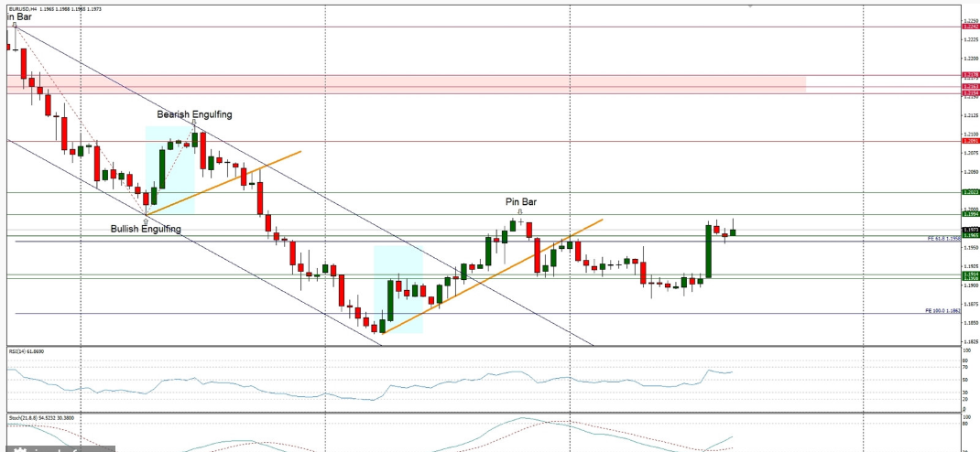Viewport: 980px width, 452px height.
Task: Click the FE 61.8 Fibonacci level label
Action: (942, 238)
